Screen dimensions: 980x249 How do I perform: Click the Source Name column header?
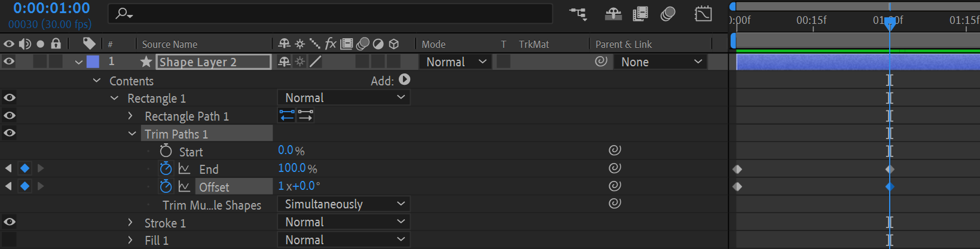coord(170,44)
